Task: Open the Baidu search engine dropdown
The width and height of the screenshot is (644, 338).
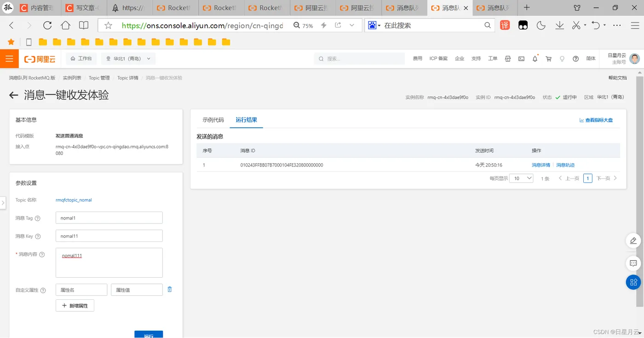Action: tap(375, 25)
